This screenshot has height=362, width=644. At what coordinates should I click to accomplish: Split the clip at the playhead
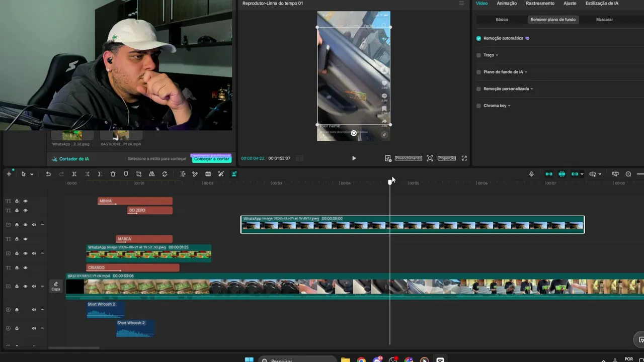[74, 174]
